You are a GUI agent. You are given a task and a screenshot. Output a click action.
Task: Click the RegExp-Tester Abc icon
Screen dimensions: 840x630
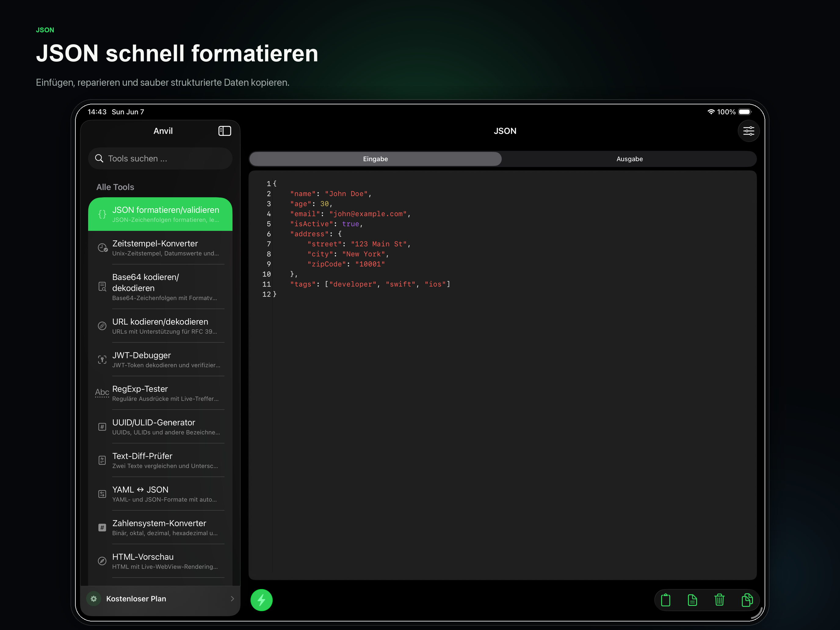pos(102,393)
